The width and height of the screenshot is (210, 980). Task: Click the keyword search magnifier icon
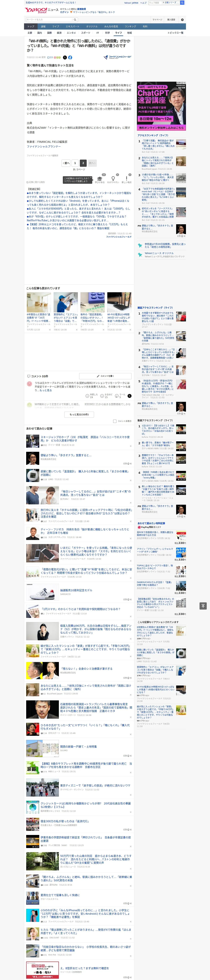point(75,20)
